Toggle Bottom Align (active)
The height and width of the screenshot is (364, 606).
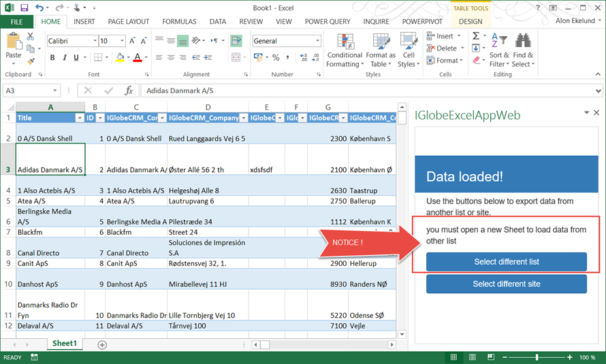(182, 41)
